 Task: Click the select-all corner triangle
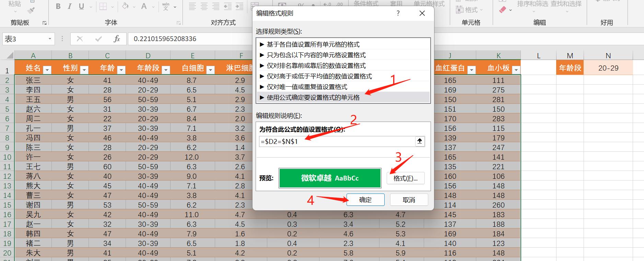[x=9, y=55]
